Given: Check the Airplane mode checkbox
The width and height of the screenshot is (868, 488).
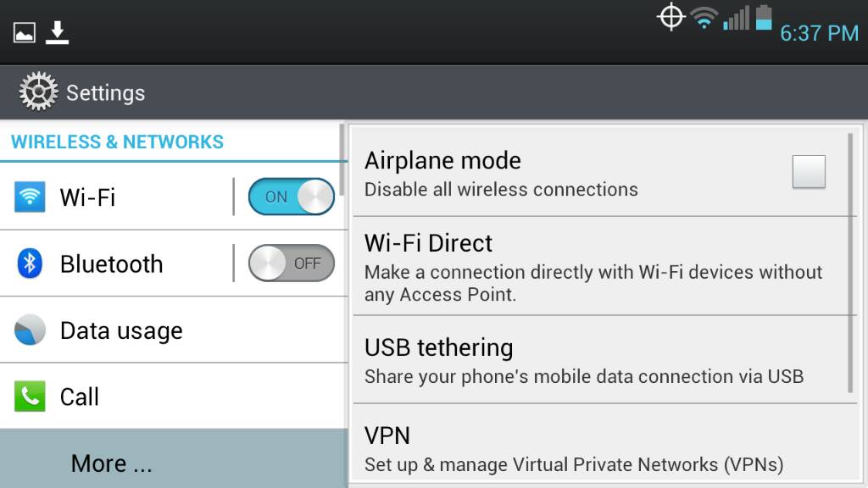Looking at the screenshot, I should (808, 171).
